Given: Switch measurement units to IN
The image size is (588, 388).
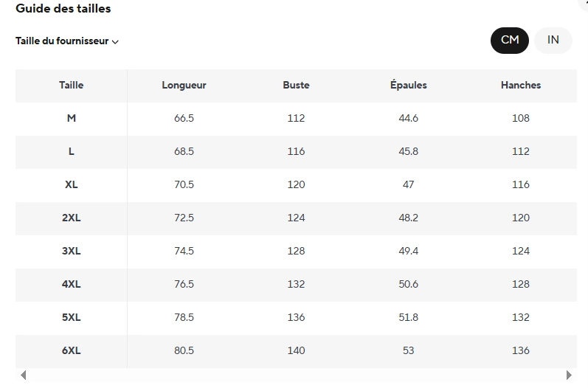Looking at the screenshot, I should point(553,41).
